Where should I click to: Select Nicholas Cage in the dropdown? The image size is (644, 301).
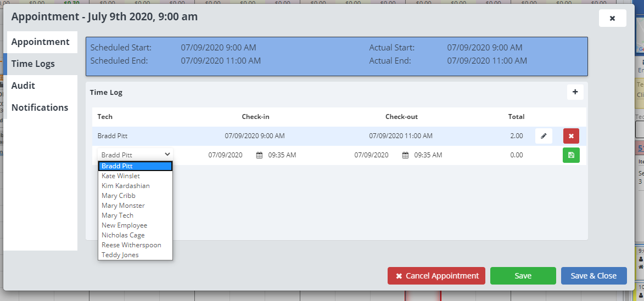click(123, 235)
